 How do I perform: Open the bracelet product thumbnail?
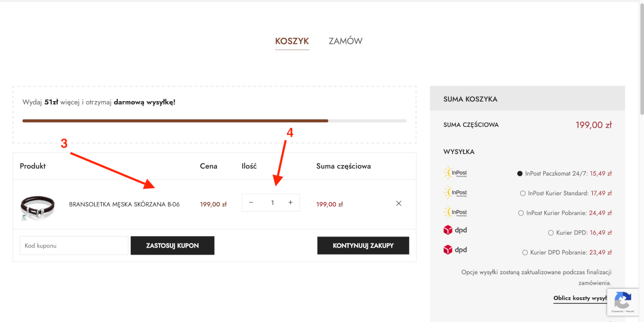37,207
